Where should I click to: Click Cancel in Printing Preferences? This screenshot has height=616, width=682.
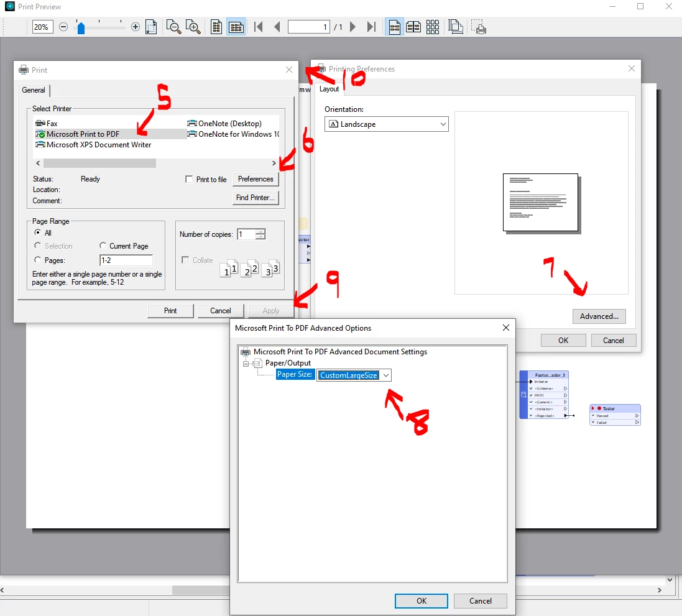[613, 340]
